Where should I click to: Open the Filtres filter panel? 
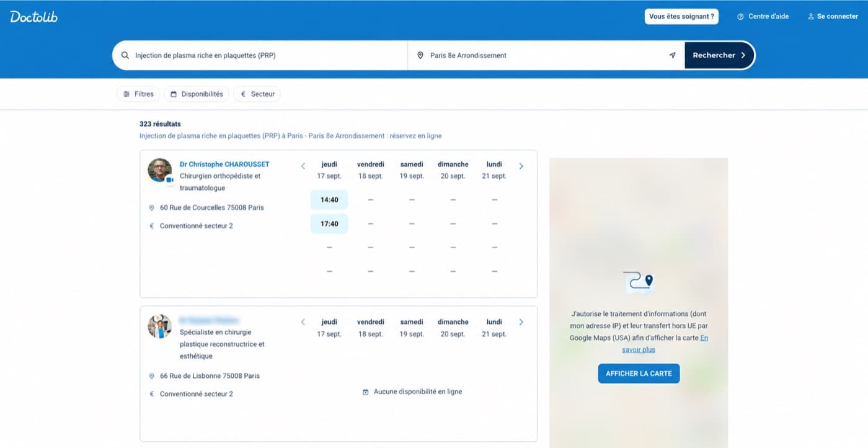click(x=138, y=94)
